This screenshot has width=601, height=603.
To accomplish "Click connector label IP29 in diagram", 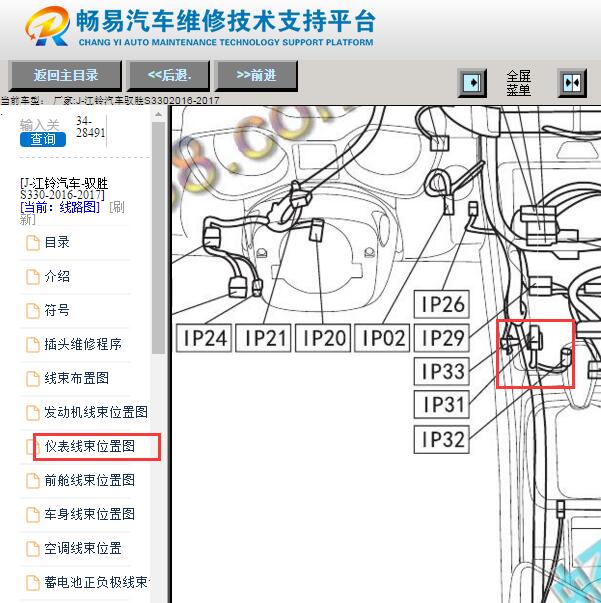I will click(441, 338).
